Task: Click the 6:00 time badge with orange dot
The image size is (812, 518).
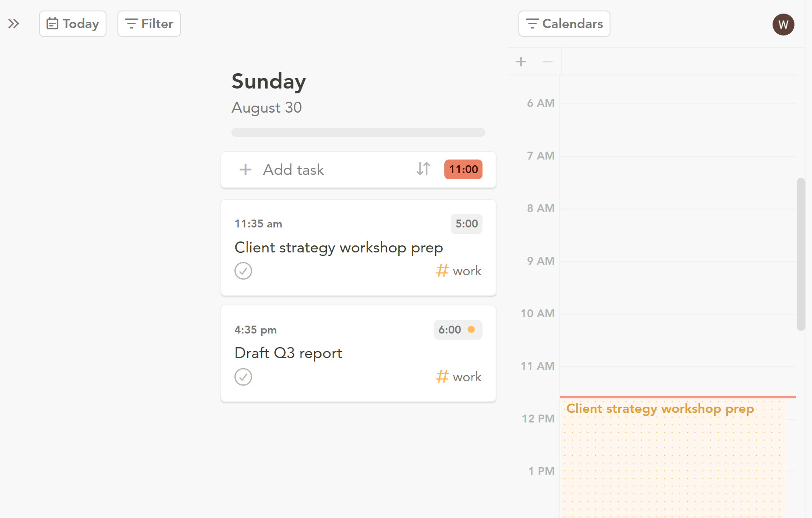Action: click(458, 330)
